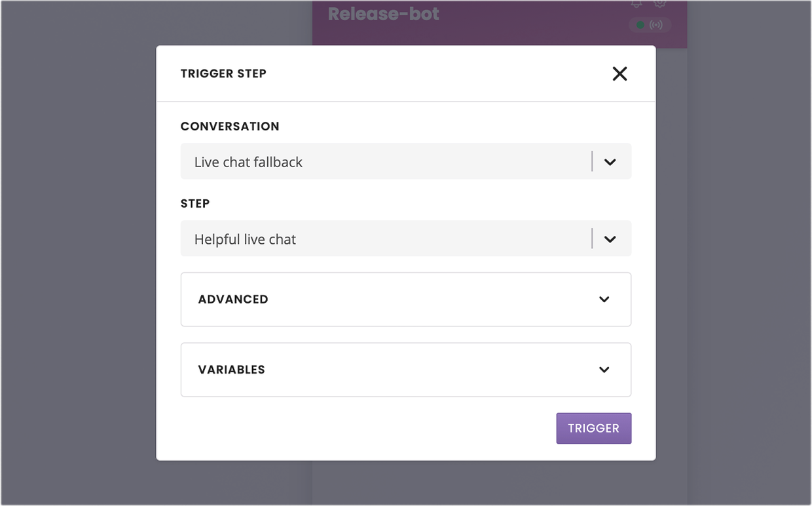This screenshot has width=812, height=506.
Task: Click the broadcast signal icon
Action: [x=656, y=26]
